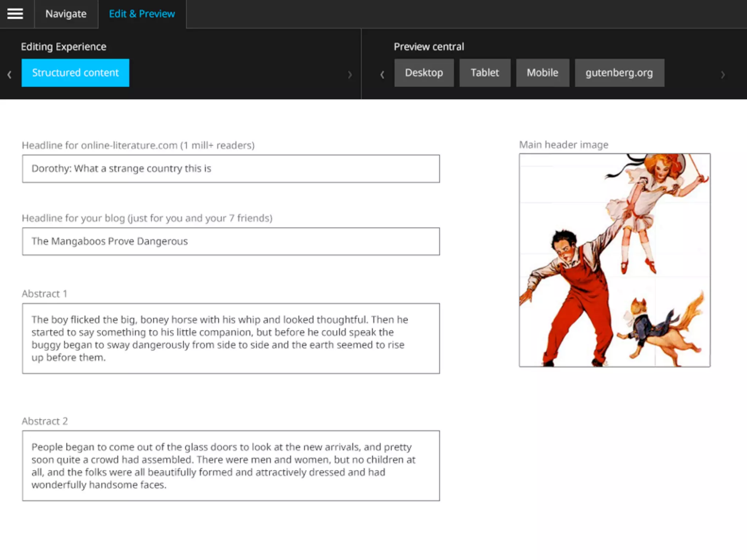Choose the Tablet preview
The width and height of the screenshot is (747, 560).
tap(485, 73)
